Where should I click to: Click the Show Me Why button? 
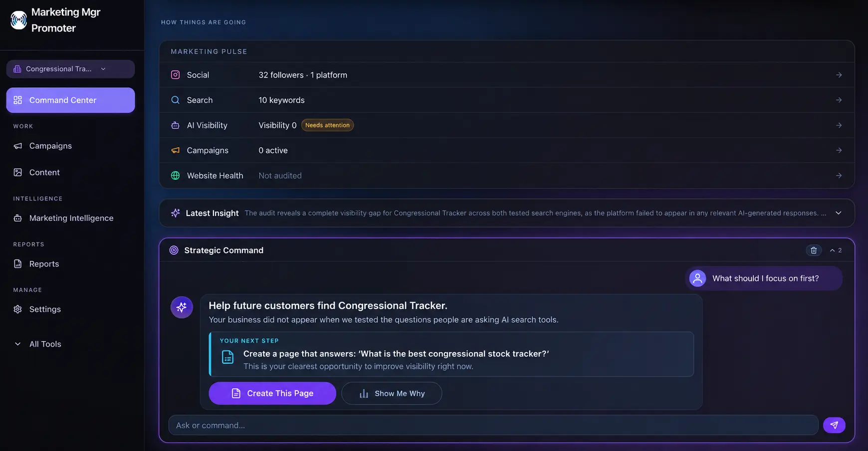[x=392, y=393]
